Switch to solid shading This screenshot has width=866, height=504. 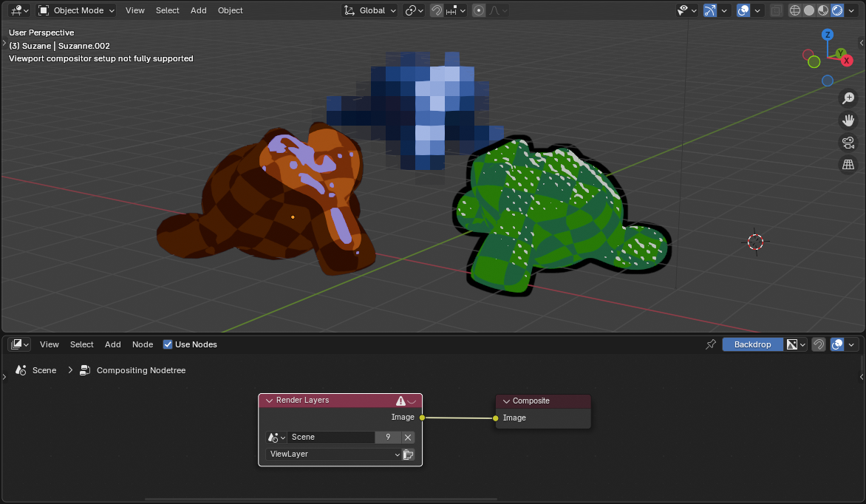click(809, 10)
